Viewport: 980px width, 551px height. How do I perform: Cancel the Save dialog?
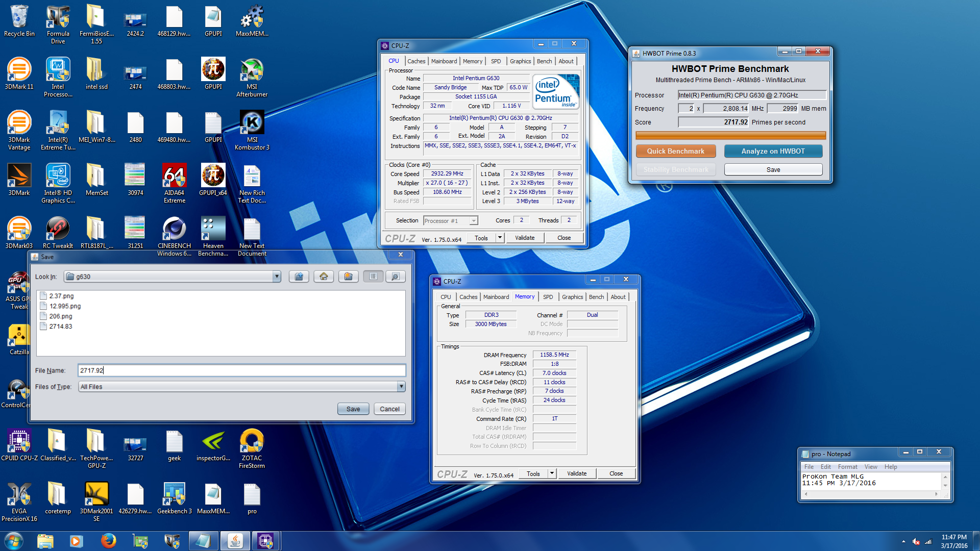click(x=389, y=409)
